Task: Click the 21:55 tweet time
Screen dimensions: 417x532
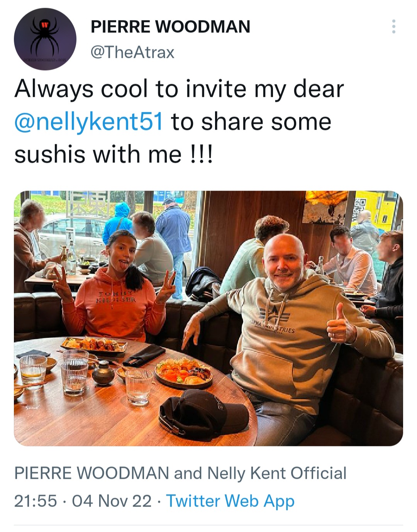Action: pyautogui.click(x=36, y=501)
